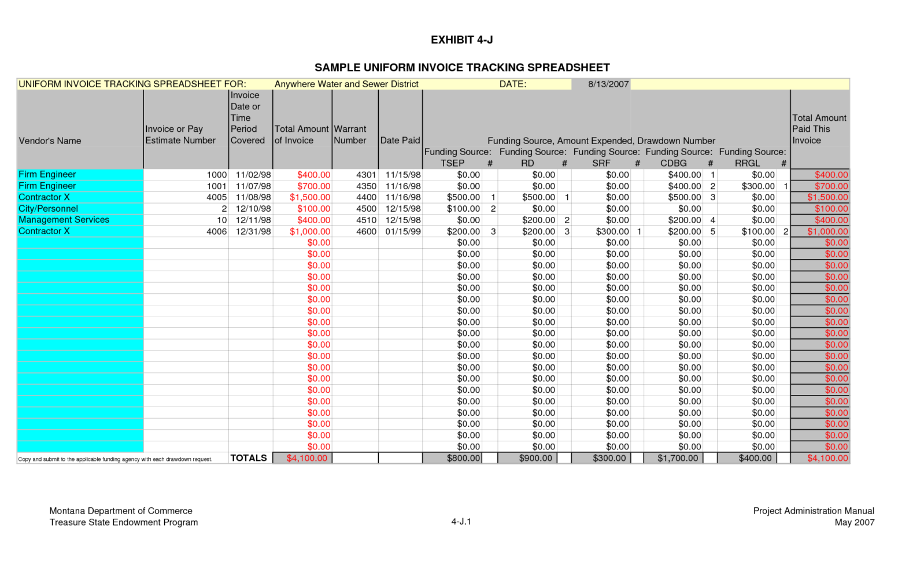Select the 8/13/2007 date field
The height and width of the screenshot is (561, 924).
601,84
